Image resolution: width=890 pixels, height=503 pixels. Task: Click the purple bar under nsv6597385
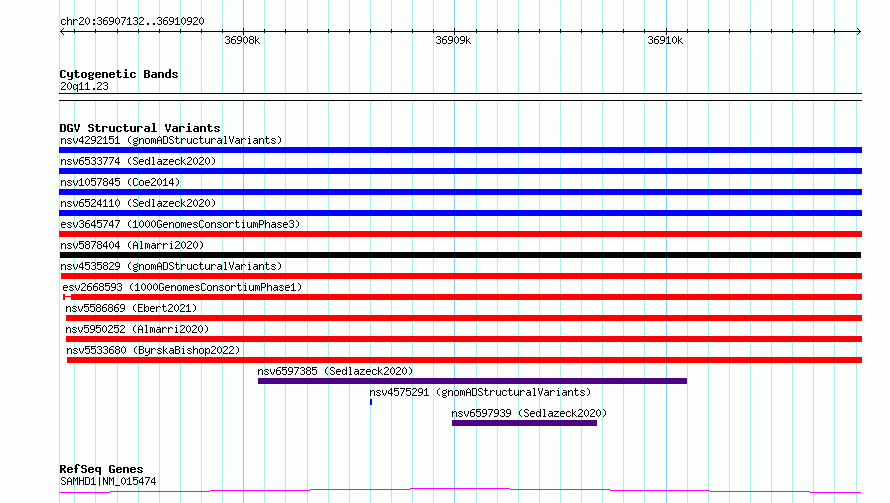pyautogui.click(x=472, y=381)
